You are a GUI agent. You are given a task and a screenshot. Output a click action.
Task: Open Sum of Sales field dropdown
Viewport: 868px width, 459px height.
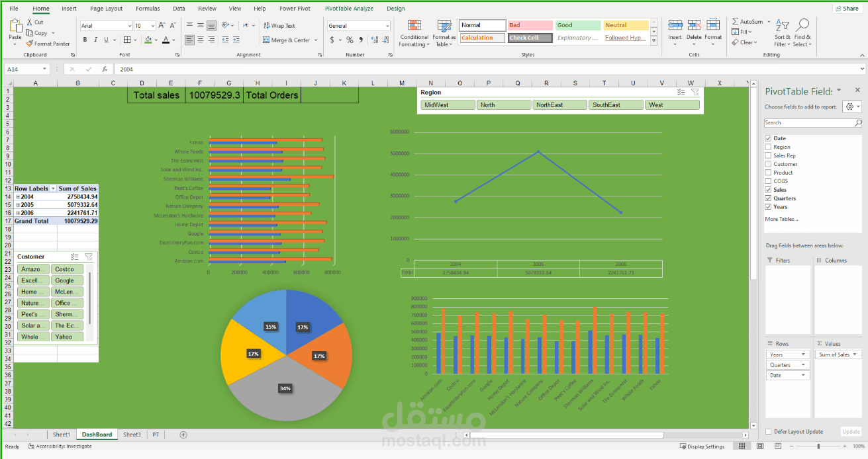pyautogui.click(x=855, y=355)
